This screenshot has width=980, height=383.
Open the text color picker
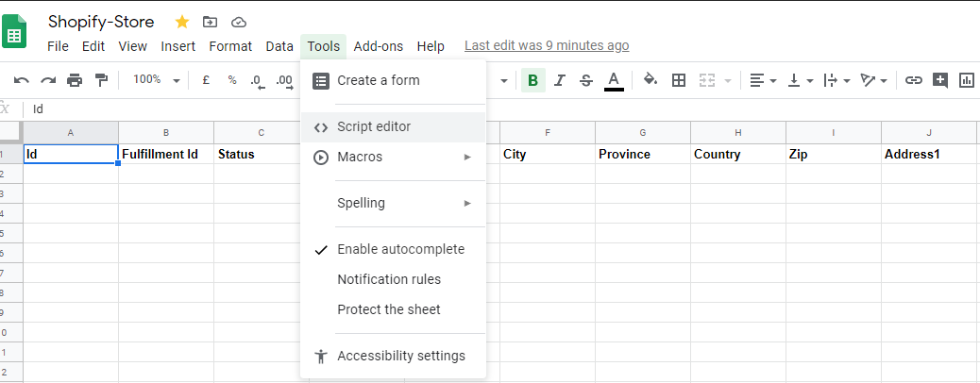tap(614, 80)
